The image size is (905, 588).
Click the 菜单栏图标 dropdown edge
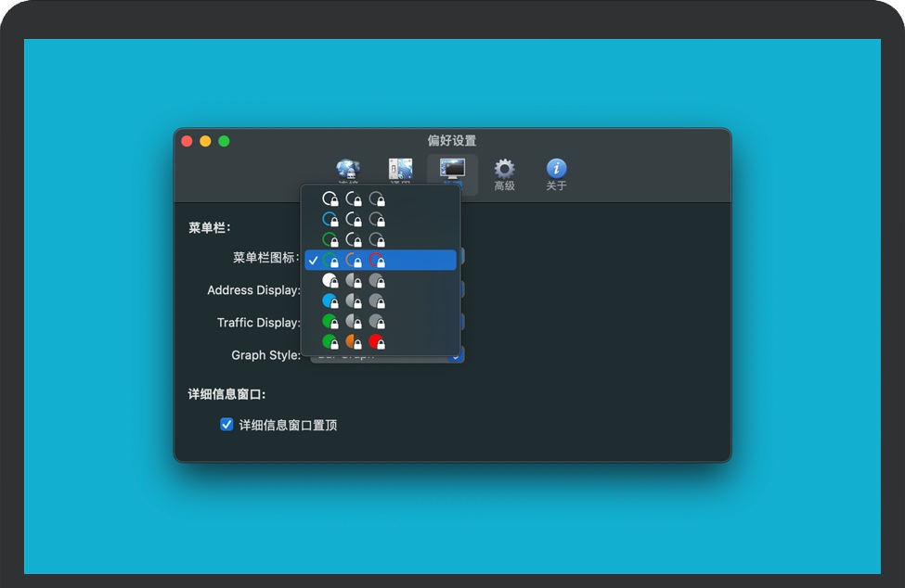[461, 257]
